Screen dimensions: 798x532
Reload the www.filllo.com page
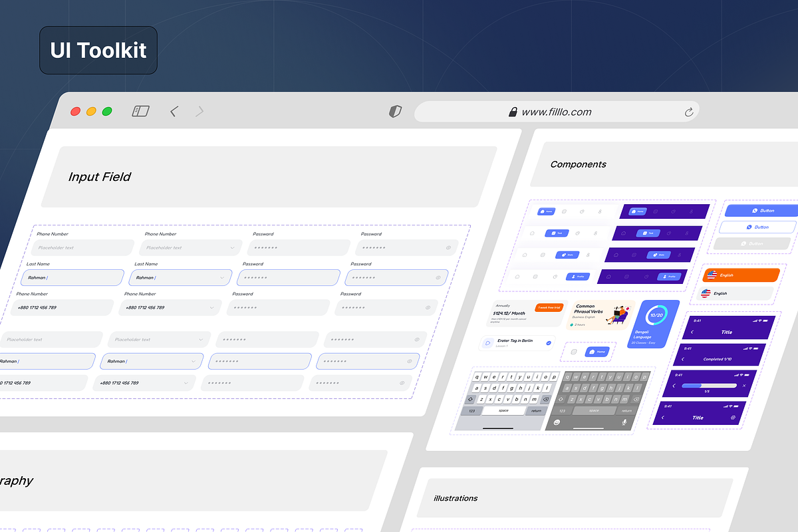689,112
